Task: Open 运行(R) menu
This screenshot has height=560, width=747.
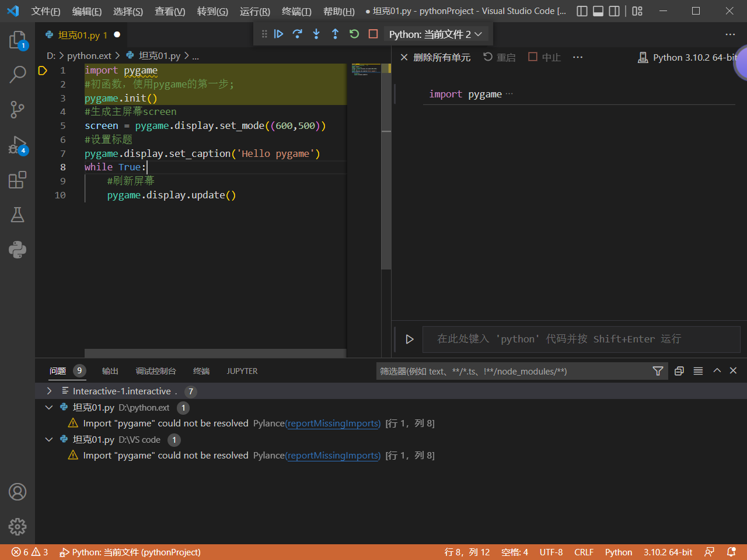Action: coord(255,11)
